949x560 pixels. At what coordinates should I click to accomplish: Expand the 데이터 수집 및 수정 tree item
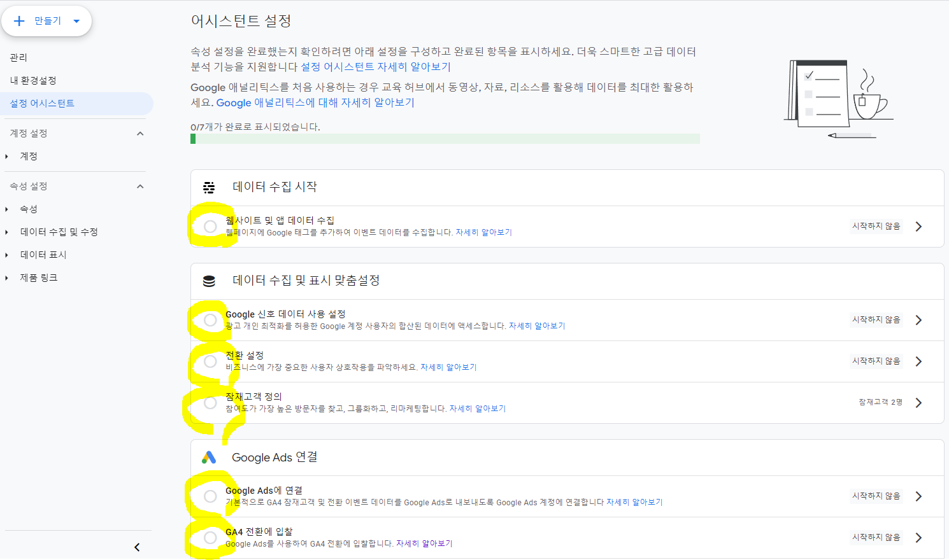pyautogui.click(x=7, y=232)
